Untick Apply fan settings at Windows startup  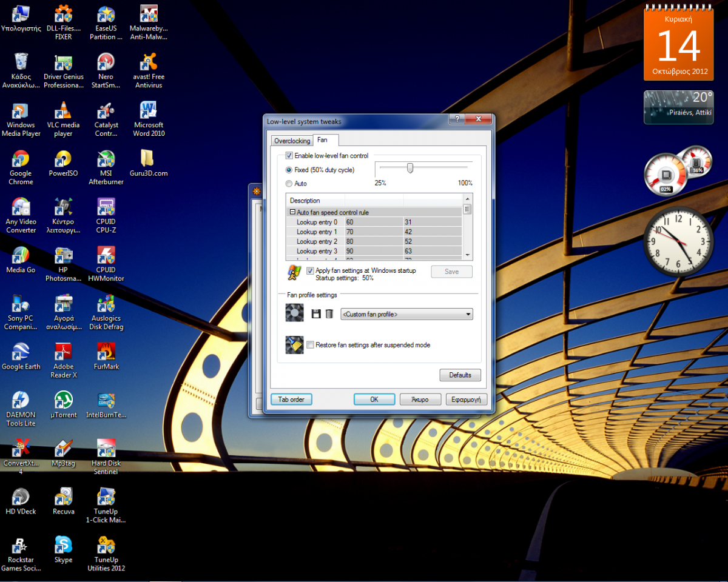click(x=311, y=270)
